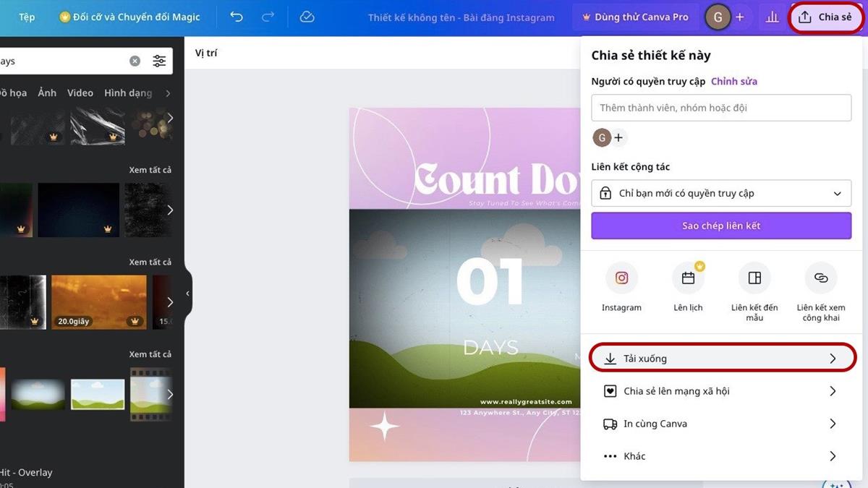Click the add members input field
Image resolution: width=868 pixels, height=488 pixels.
point(721,108)
